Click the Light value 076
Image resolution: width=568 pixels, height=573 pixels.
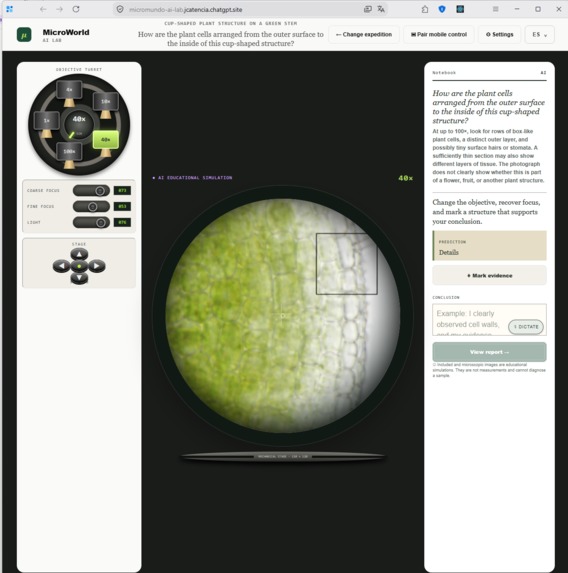[x=122, y=222]
